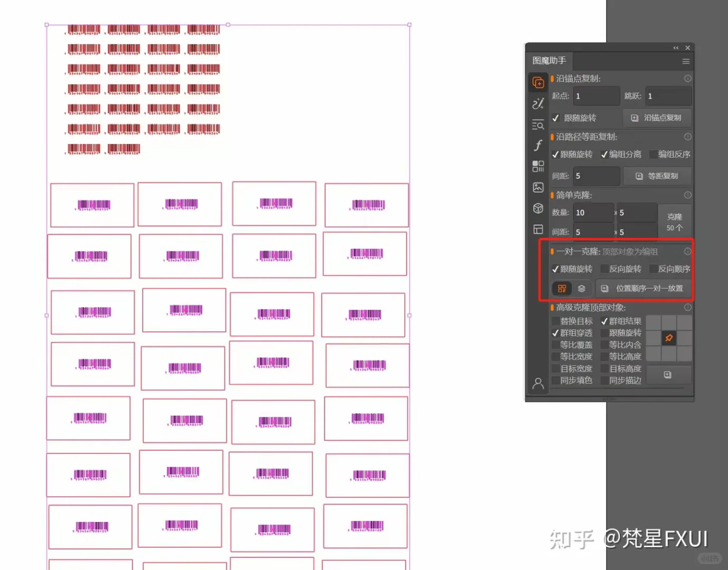Show info for 一对一克隆 section
The height and width of the screenshot is (570, 728).
(x=688, y=252)
